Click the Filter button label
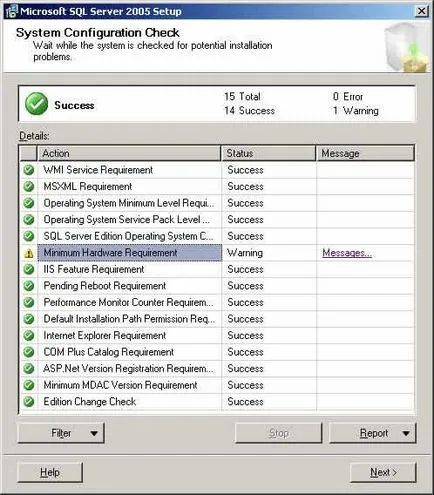This screenshot has height=495, width=434. (x=61, y=433)
